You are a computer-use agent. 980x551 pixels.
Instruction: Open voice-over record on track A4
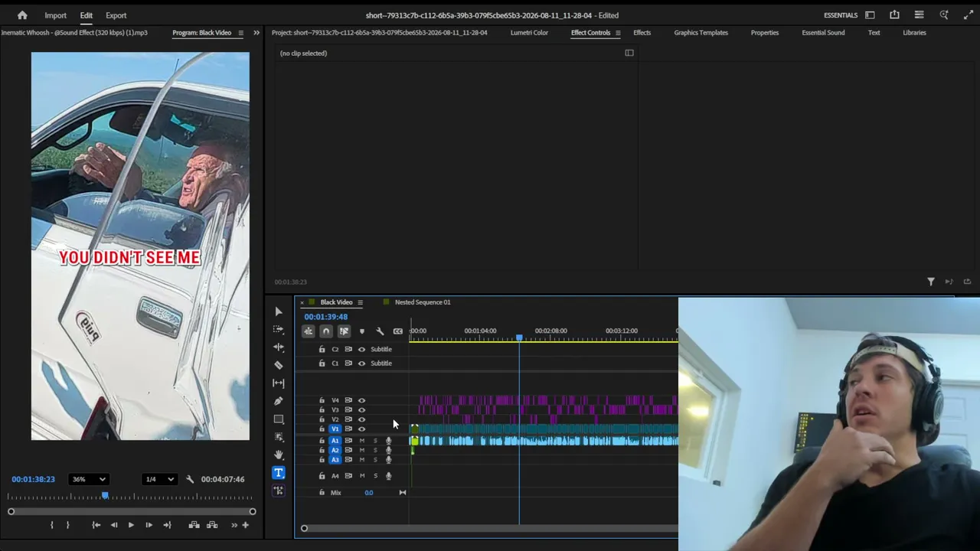(x=388, y=476)
